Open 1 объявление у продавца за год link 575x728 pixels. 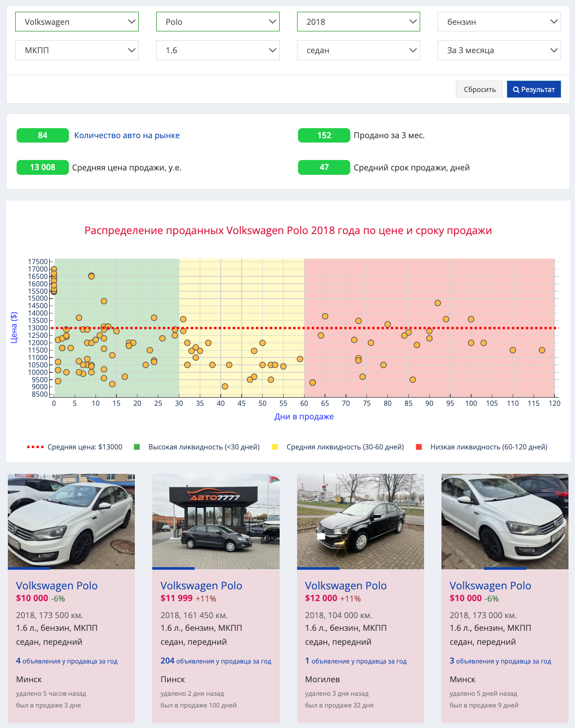click(x=356, y=661)
